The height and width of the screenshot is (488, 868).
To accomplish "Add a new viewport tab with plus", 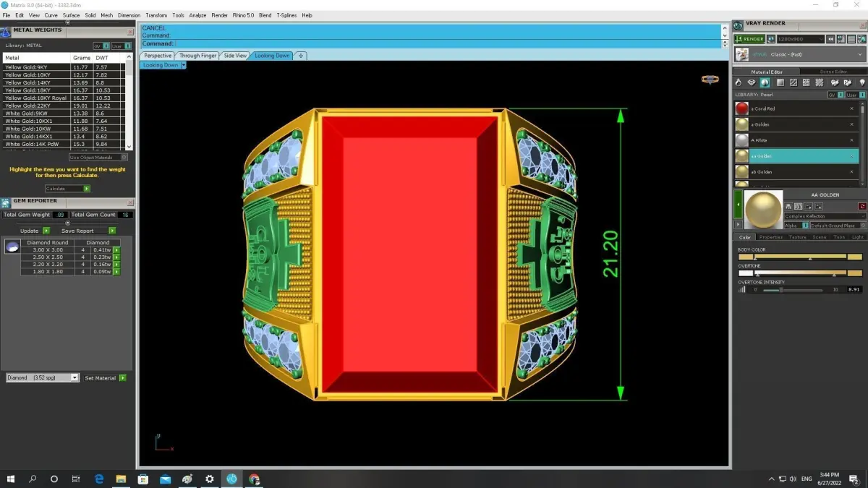I will pos(301,56).
